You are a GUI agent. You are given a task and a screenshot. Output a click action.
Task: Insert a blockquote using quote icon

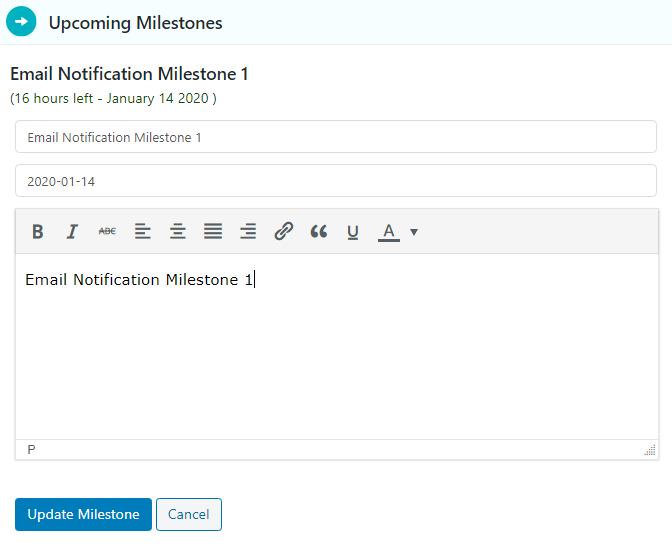pos(318,231)
